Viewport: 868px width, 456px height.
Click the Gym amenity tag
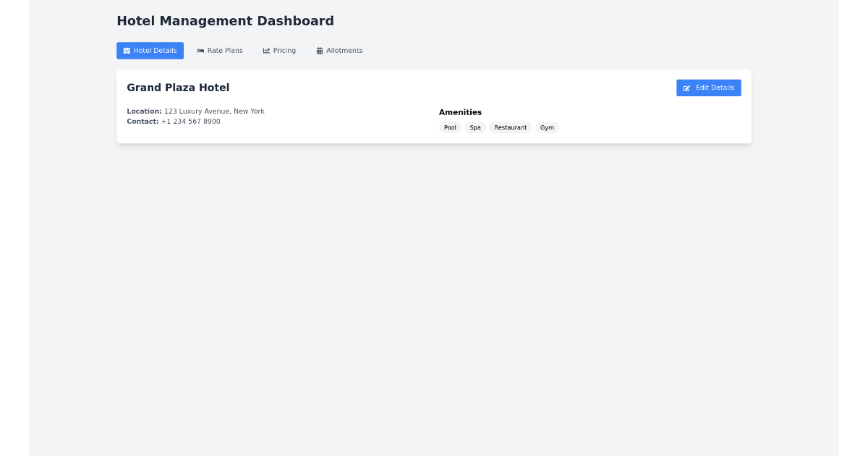pos(547,127)
